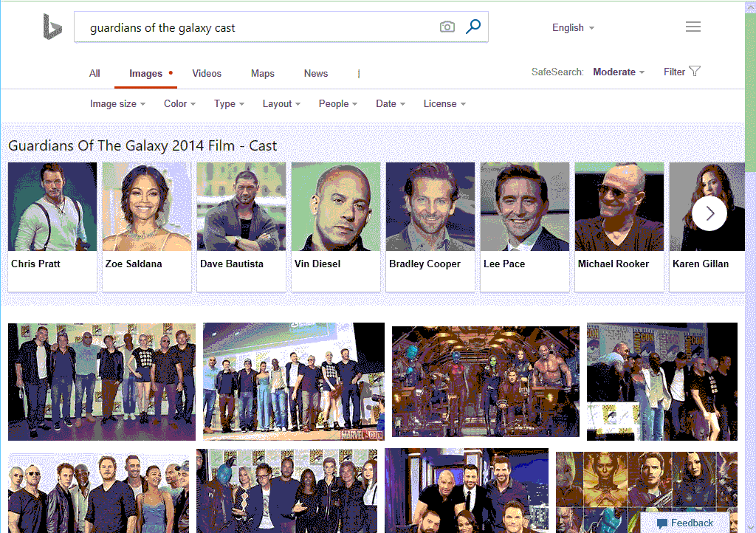
Task: Click the magnifier search icon
Action: click(x=473, y=27)
